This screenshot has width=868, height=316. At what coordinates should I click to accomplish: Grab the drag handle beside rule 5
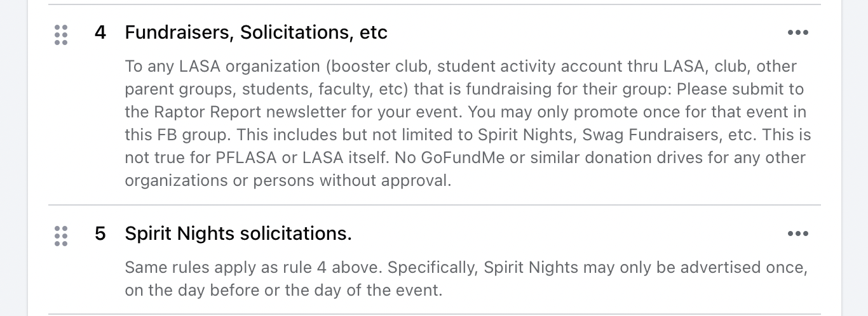pyautogui.click(x=61, y=235)
